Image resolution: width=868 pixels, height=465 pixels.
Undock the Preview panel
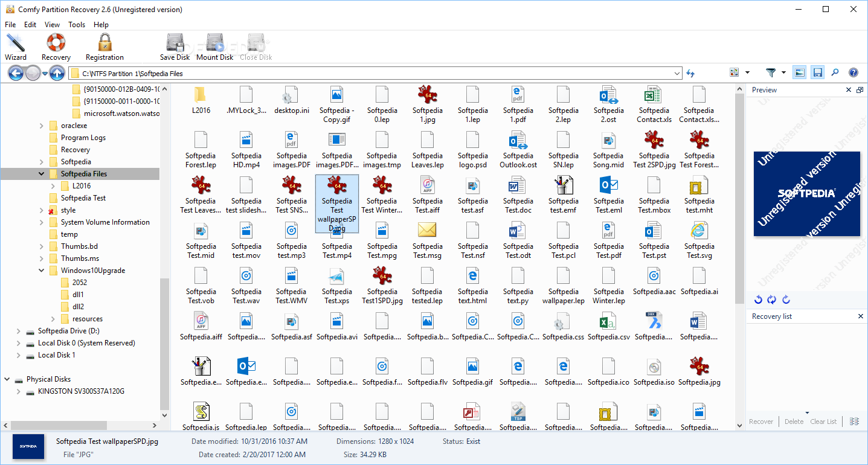coord(860,90)
